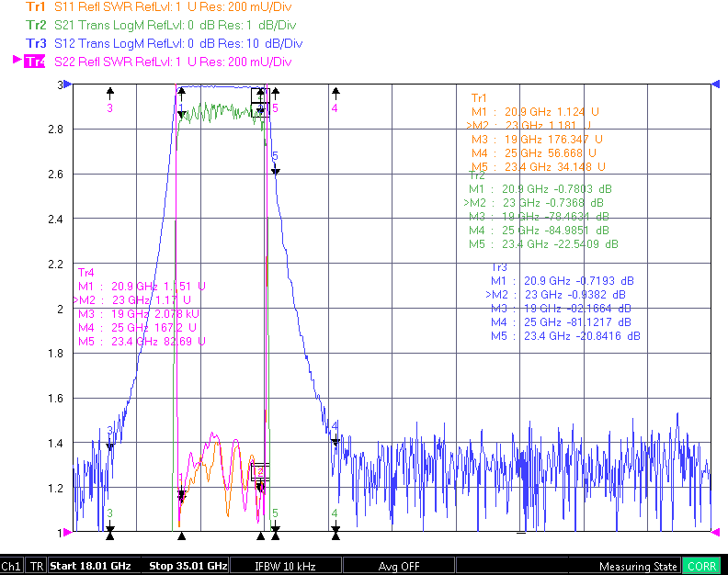Viewport: 728px width, 575px height.
Task: Click the active Tr4 trace label
Action: click(x=35, y=62)
